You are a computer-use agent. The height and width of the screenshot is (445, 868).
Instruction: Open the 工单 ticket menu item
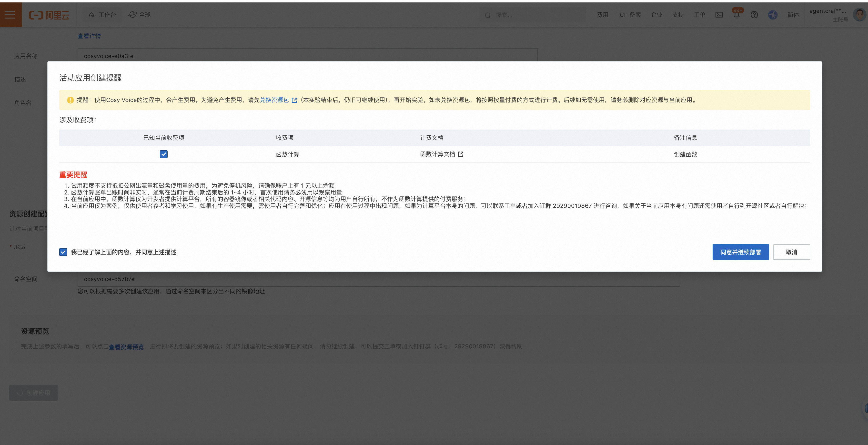699,14
